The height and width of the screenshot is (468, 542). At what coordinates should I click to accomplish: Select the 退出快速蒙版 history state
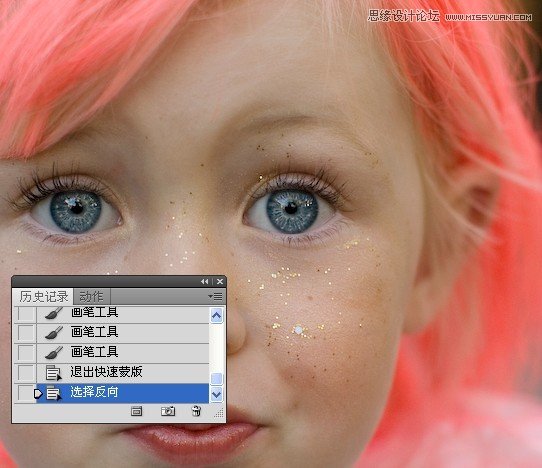click(123, 372)
